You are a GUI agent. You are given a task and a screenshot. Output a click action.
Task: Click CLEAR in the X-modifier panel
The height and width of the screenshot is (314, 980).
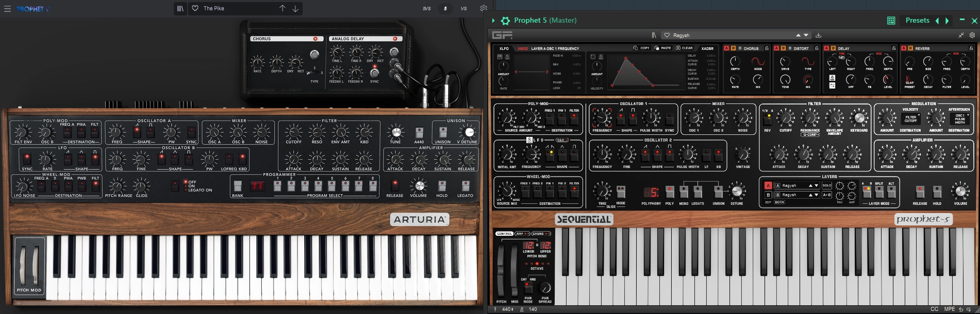click(x=685, y=48)
